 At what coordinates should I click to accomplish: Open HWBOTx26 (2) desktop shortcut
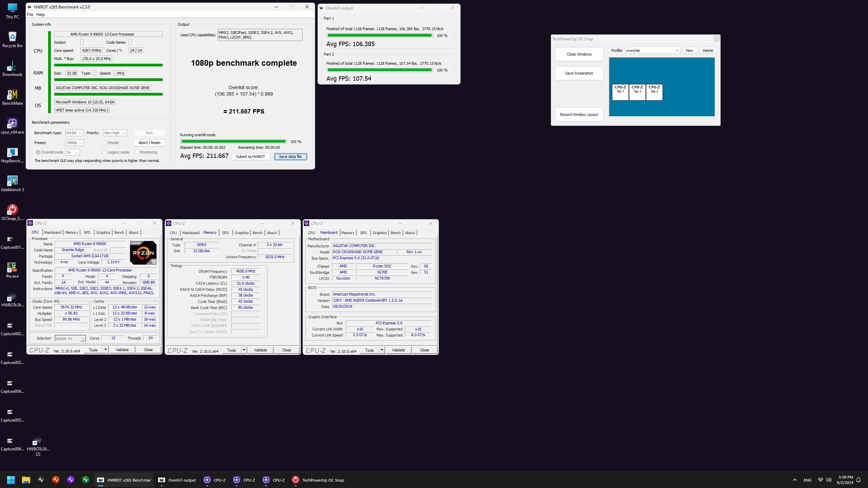38,446
